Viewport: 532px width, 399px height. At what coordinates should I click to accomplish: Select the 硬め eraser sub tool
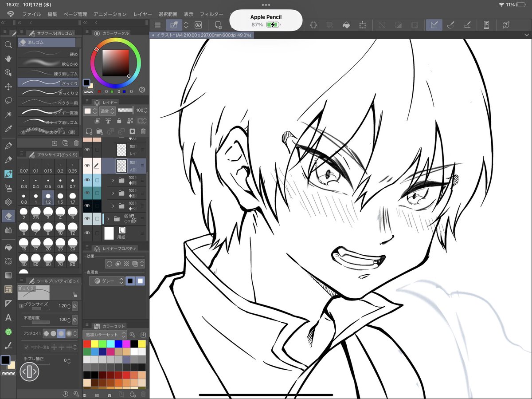[x=48, y=54]
